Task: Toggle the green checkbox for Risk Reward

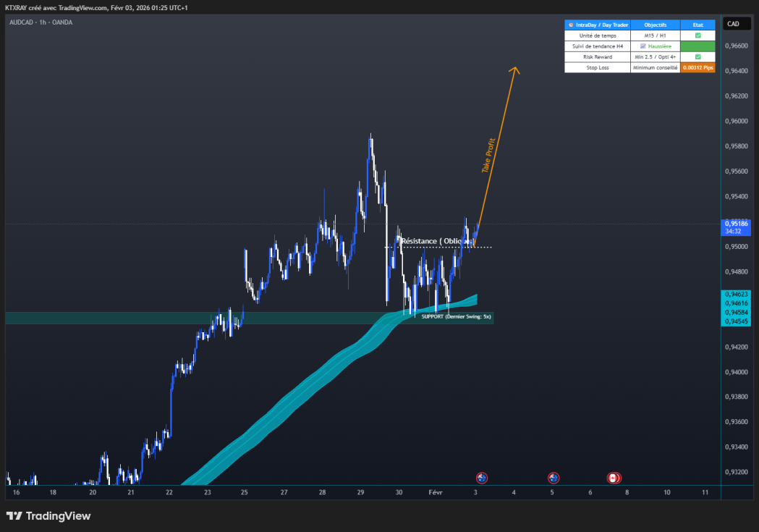Action: [697, 56]
